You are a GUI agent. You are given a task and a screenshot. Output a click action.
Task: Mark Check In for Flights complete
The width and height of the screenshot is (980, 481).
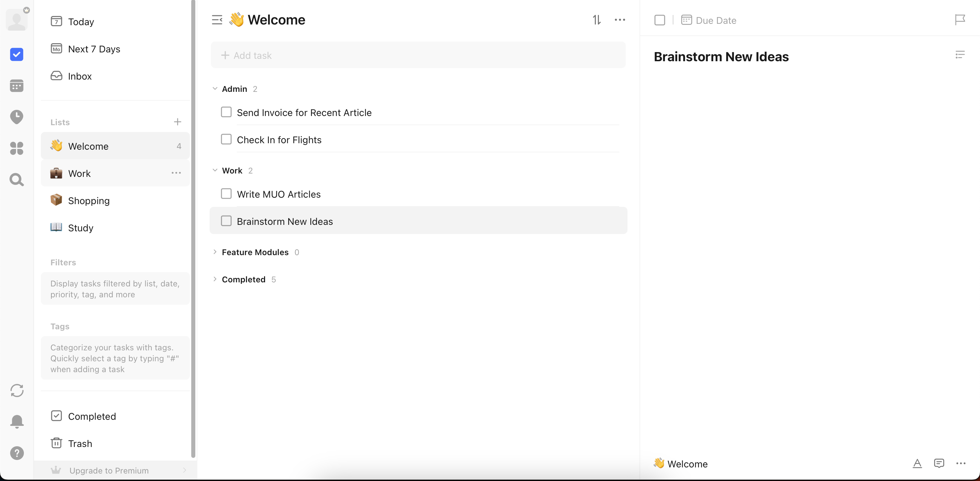[226, 139]
